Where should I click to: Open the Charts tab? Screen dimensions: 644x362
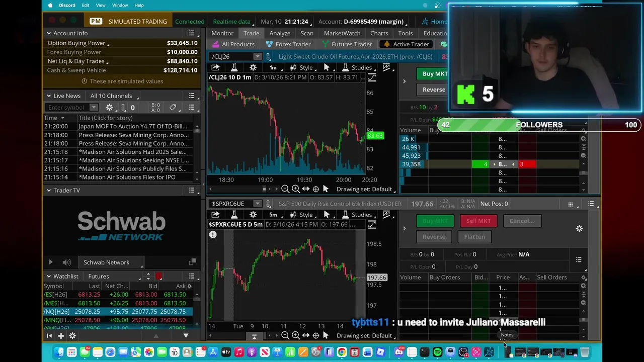[x=379, y=33]
